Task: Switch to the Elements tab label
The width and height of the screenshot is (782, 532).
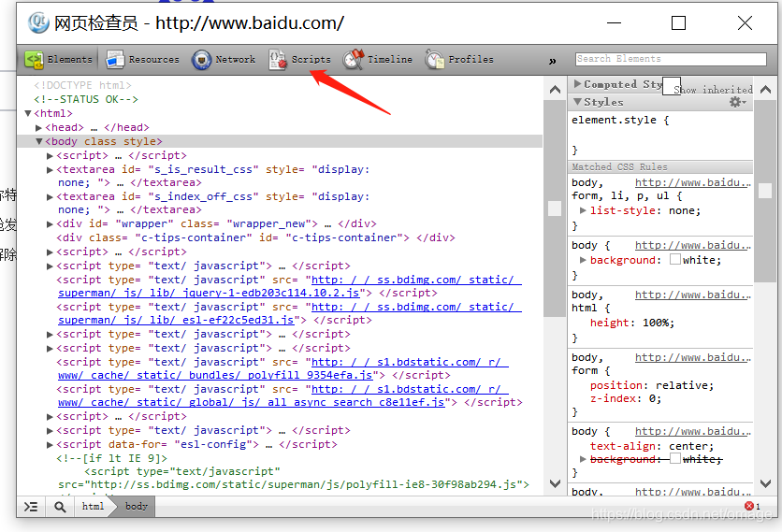Action: pyautogui.click(x=70, y=59)
